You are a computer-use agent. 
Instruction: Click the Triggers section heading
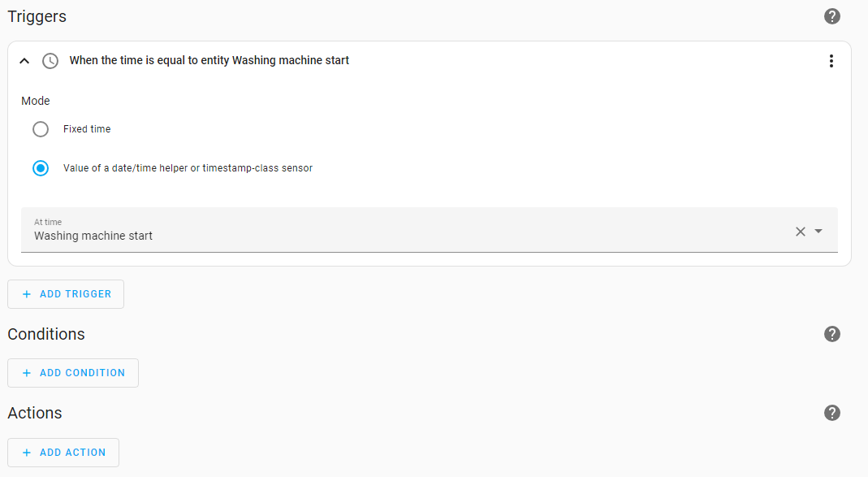37,16
